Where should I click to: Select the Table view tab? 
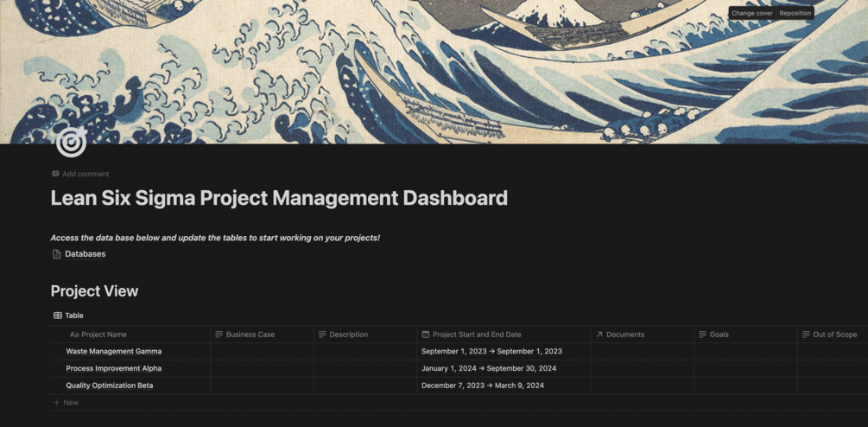pos(68,315)
